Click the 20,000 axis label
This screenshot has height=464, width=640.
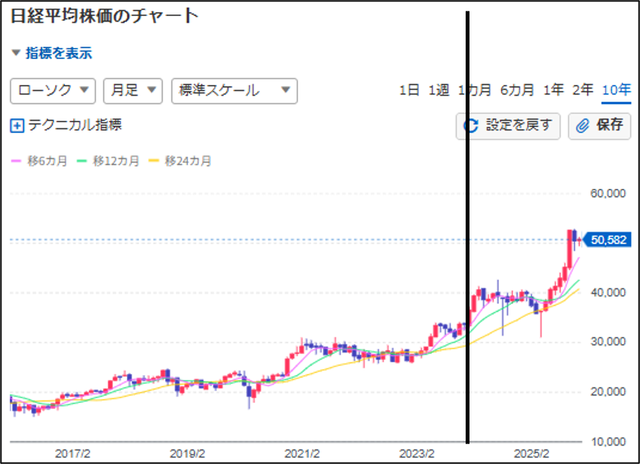608,392
